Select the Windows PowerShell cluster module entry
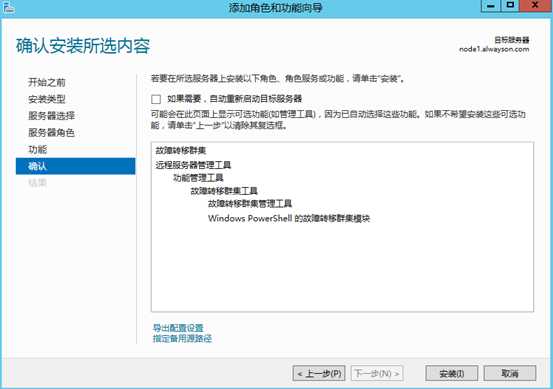 coord(289,218)
